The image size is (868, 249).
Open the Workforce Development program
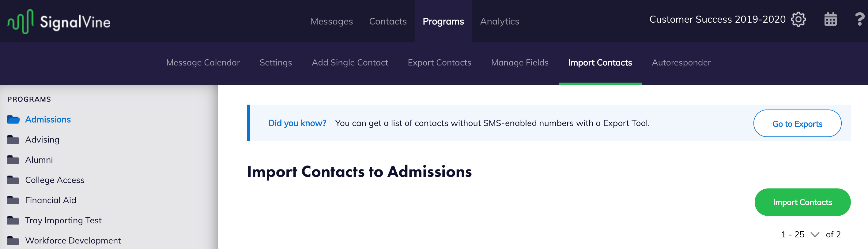(73, 240)
